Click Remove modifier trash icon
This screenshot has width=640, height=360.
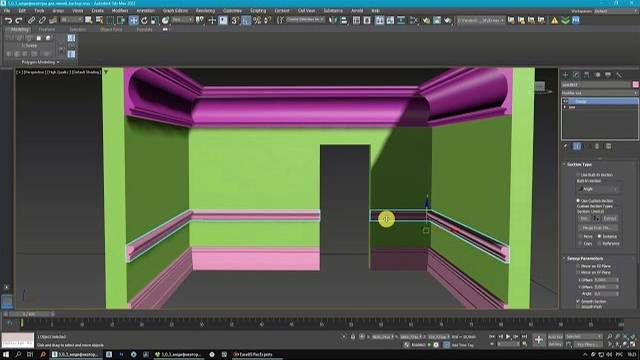pos(597,146)
